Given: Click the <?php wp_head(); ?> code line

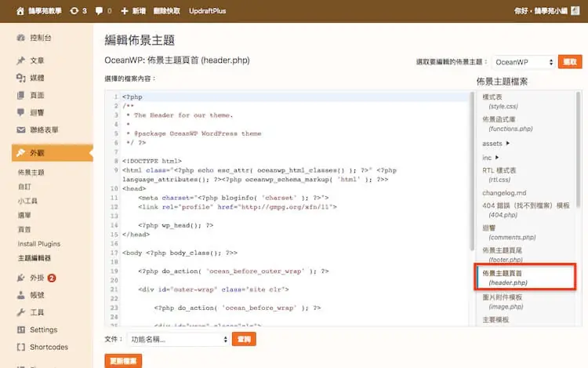Looking at the screenshot, I should click(x=176, y=225).
